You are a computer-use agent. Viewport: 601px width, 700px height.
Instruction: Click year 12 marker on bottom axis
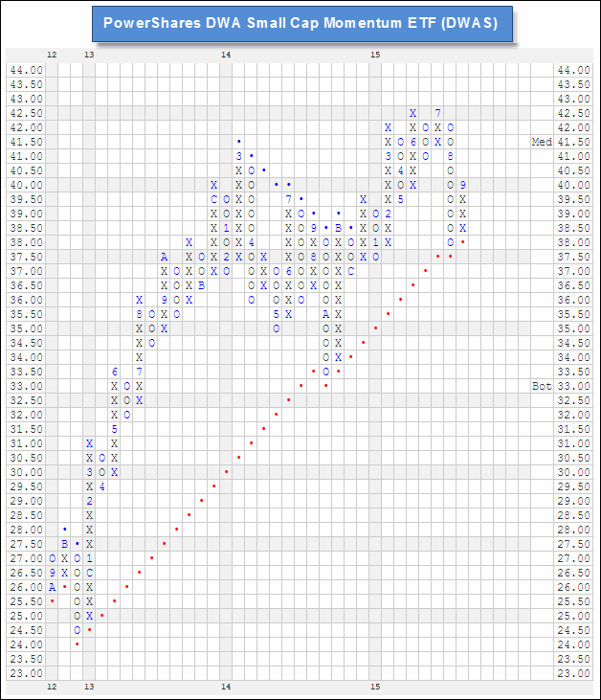click(52, 687)
